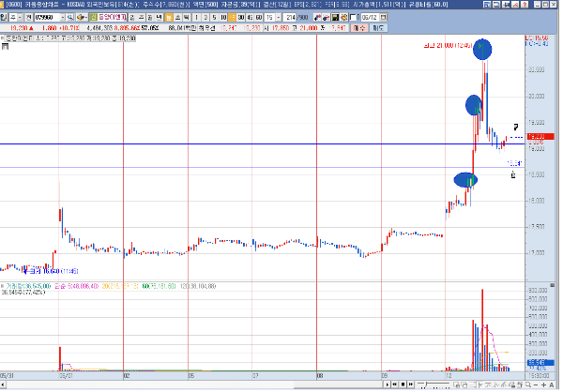The height and width of the screenshot is (392, 563).
Task: Click the chart zoom slider bottom right
Action: click(x=434, y=384)
